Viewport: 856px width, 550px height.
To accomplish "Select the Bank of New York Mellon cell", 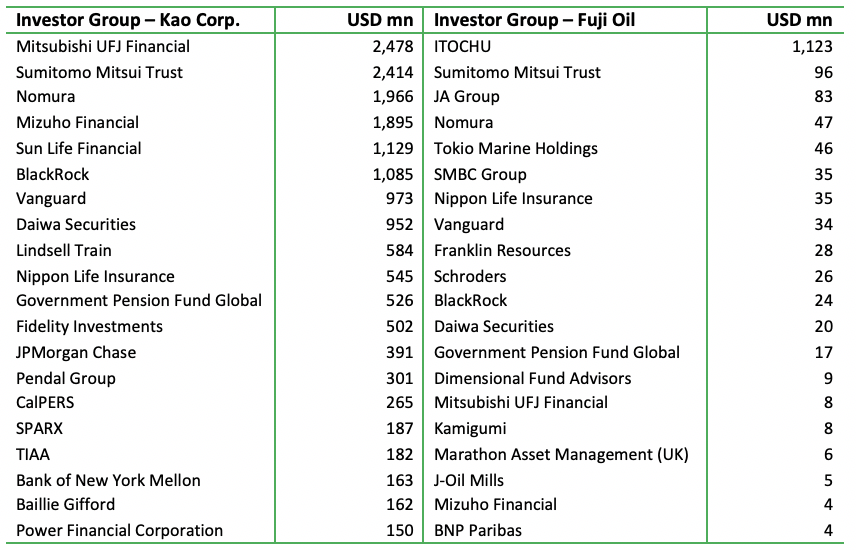I will [108, 480].
